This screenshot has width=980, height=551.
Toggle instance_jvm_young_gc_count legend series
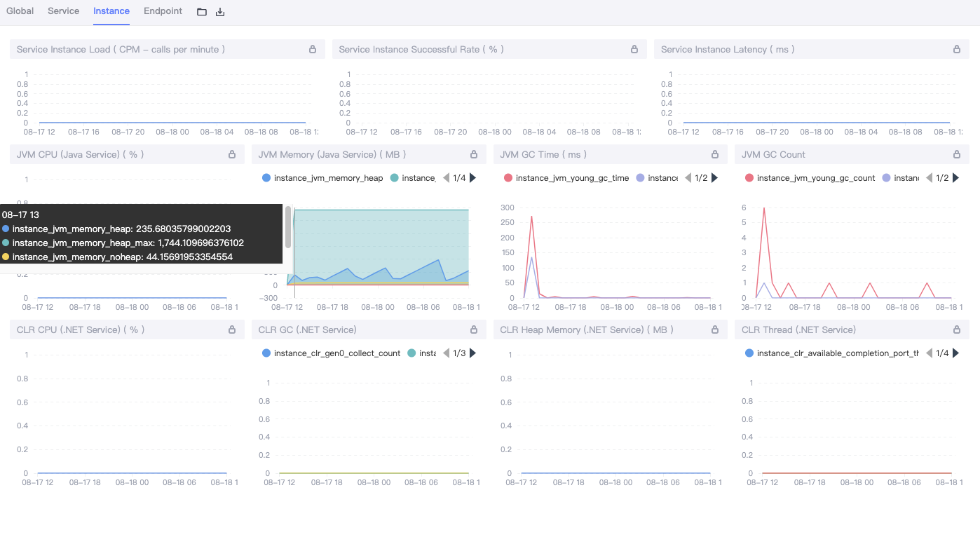point(810,178)
